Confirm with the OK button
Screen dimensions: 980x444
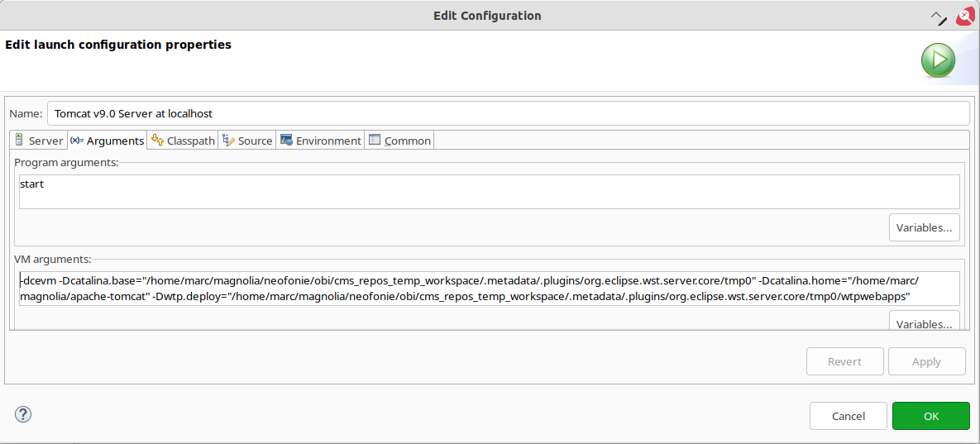(931, 416)
